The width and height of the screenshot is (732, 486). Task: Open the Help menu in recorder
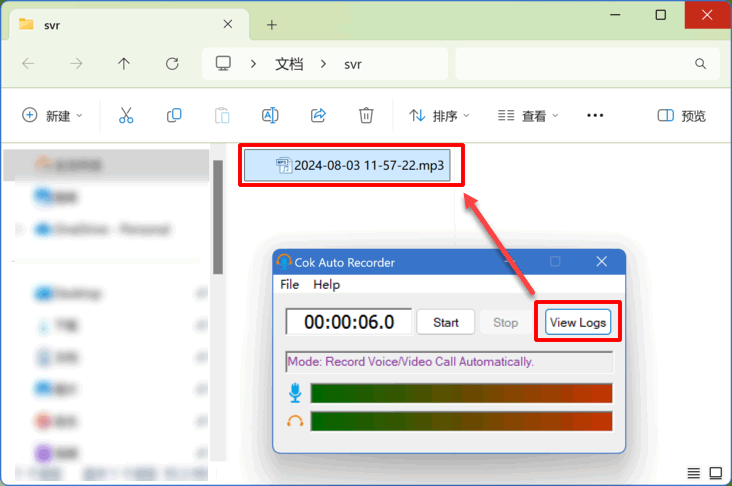(326, 284)
